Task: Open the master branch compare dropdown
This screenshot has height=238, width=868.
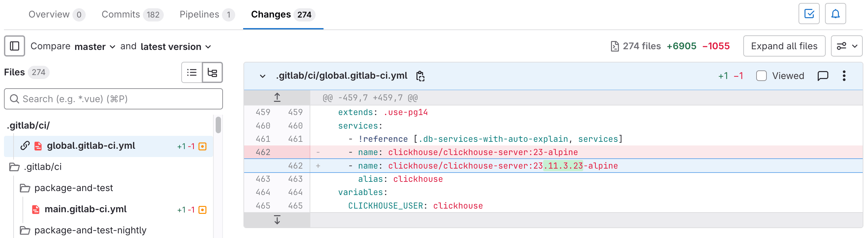Action: click(95, 47)
